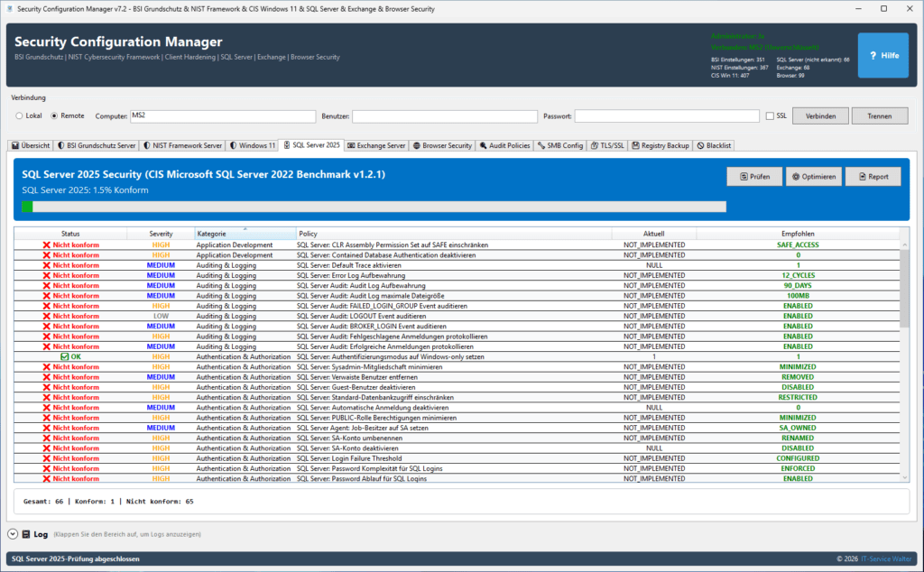Click the Computer input field containing MS2

pyautogui.click(x=226, y=115)
